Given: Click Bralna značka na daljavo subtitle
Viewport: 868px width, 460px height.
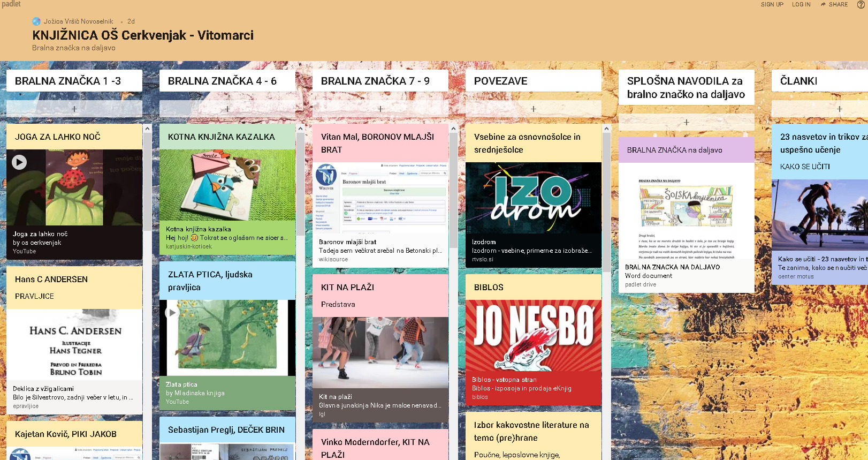Looking at the screenshot, I should pos(74,48).
